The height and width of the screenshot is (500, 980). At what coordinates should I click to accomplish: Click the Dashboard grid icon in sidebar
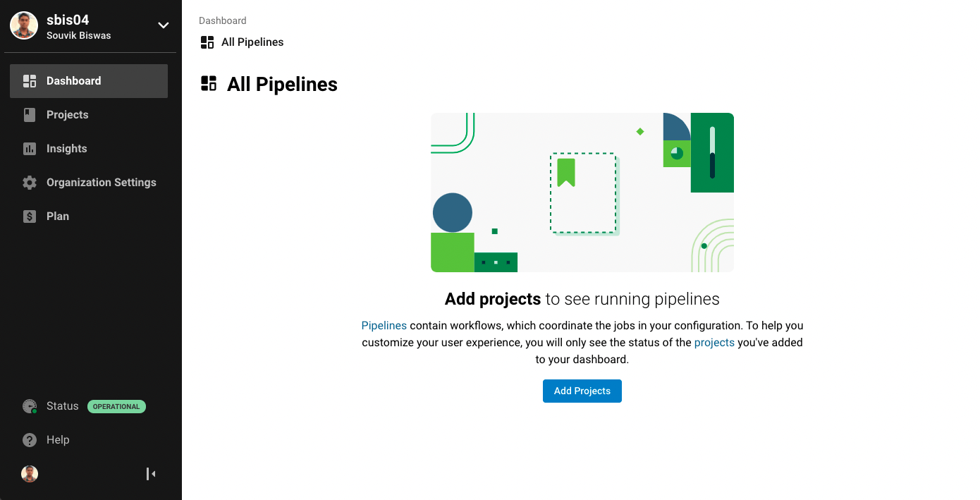(30, 81)
